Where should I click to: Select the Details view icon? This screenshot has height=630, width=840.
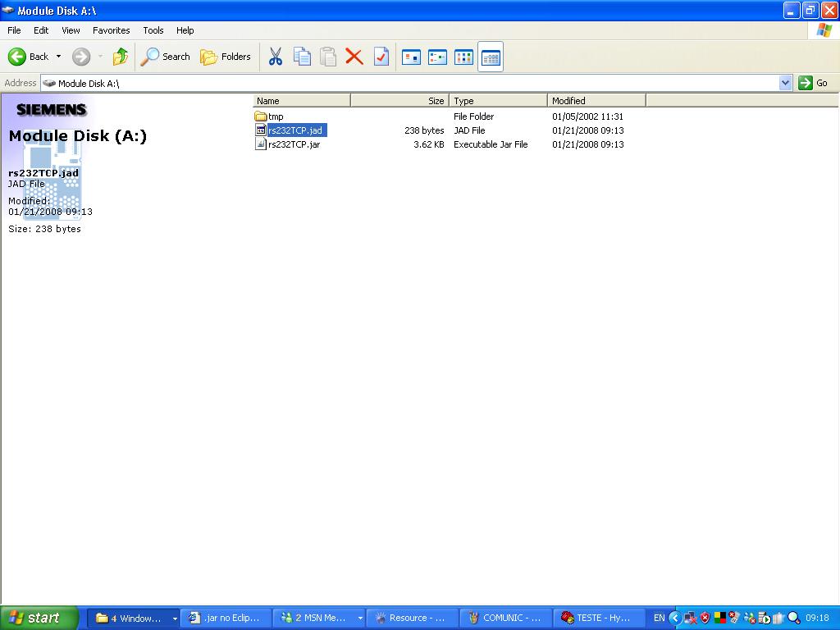point(491,57)
